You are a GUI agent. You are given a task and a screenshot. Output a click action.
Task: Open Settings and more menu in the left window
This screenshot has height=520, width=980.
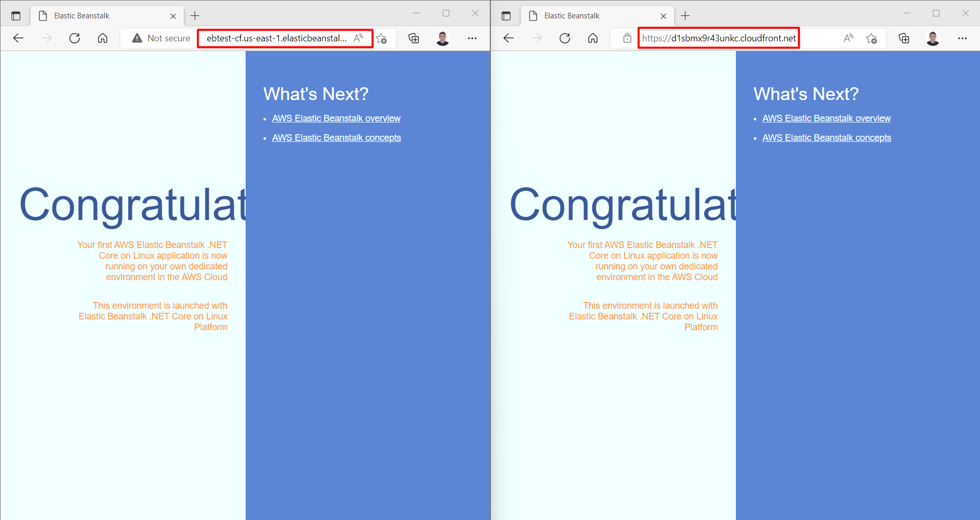472,38
